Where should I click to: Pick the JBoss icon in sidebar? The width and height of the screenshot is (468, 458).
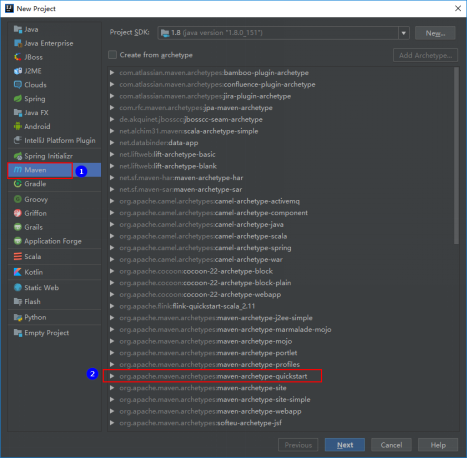point(18,57)
